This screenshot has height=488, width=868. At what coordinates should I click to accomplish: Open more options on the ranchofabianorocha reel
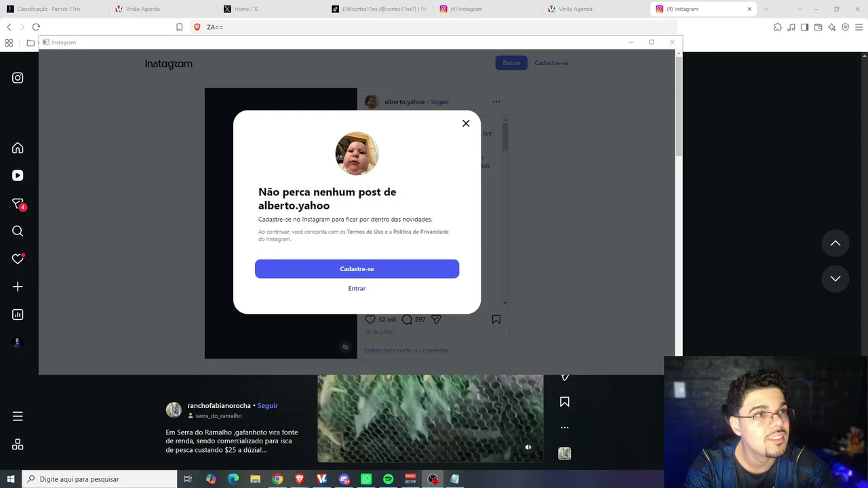coord(564,428)
